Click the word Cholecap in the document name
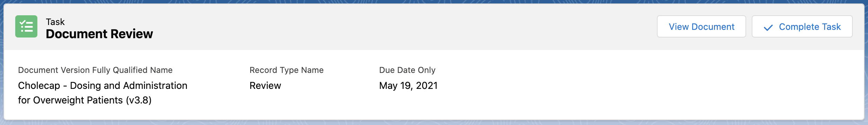Viewport: 868px width, 125px height. tap(39, 85)
